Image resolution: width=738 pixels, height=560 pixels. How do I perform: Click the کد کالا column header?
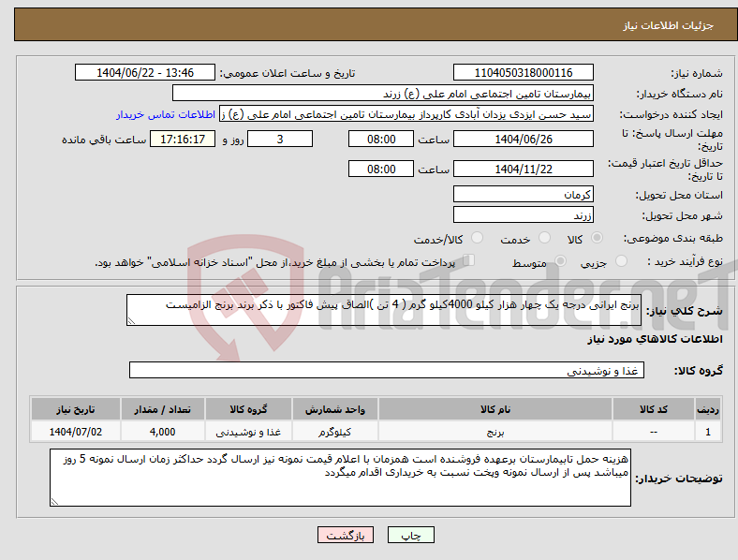(x=654, y=409)
